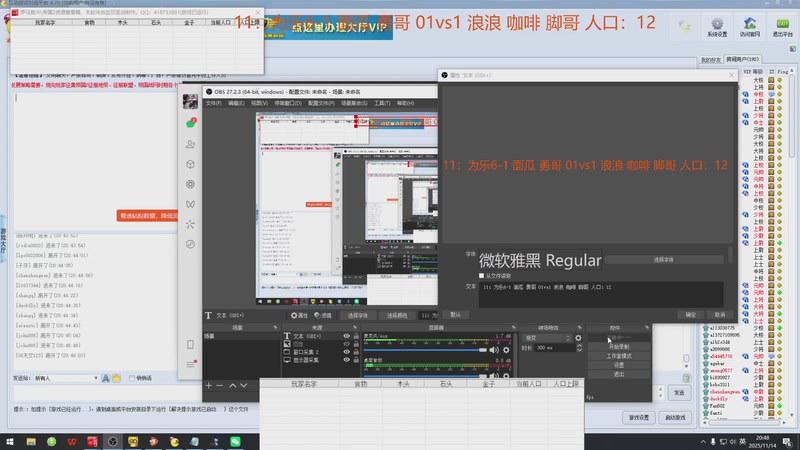The height and width of the screenshot is (450, 800).
Task: Open the OBS 帮助(H) menu
Action: pos(405,103)
